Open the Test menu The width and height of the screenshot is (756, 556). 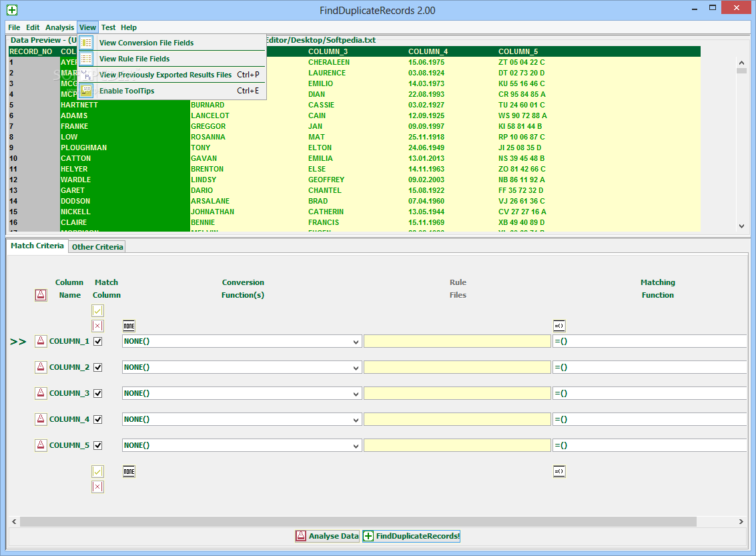(109, 27)
